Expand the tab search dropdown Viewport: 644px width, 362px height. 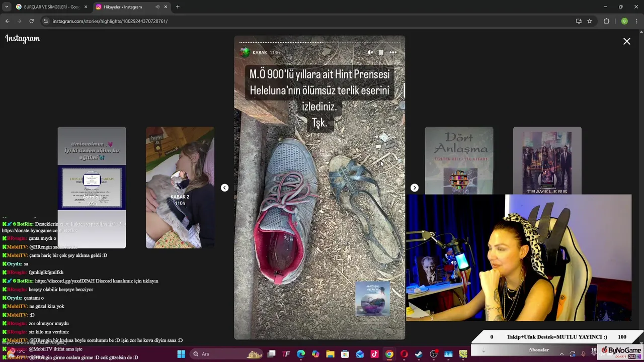(x=7, y=7)
